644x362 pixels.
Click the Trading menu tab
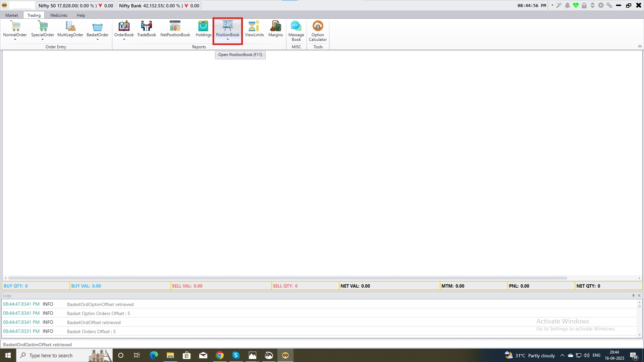34,15
